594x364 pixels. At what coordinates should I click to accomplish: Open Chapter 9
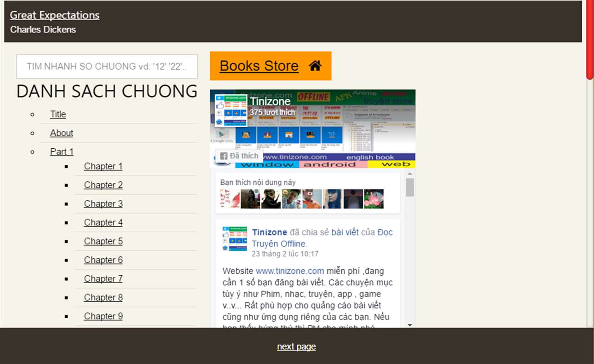click(x=103, y=316)
